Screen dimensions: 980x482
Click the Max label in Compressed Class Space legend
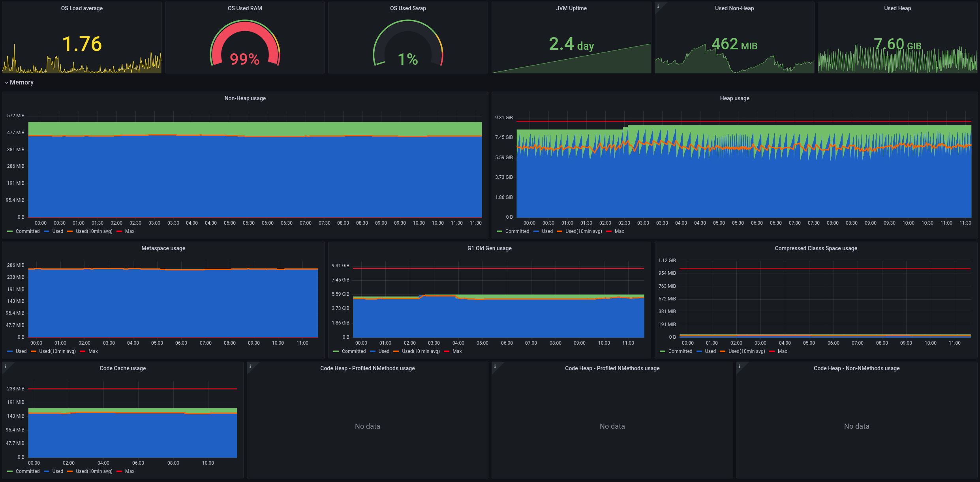tap(782, 351)
